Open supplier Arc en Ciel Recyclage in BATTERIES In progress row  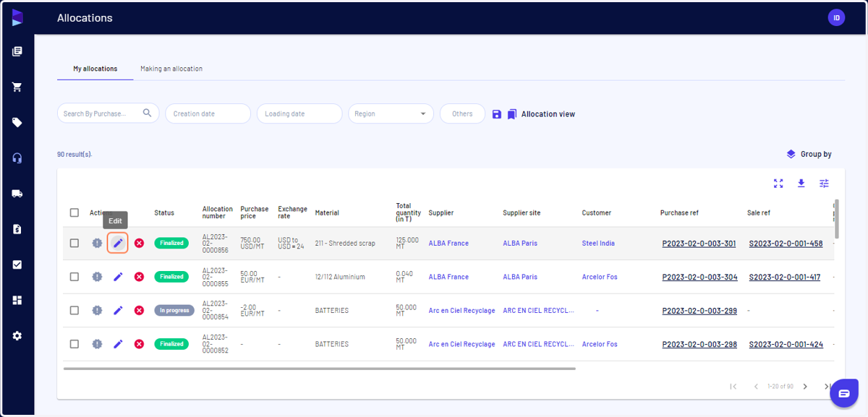(x=461, y=311)
